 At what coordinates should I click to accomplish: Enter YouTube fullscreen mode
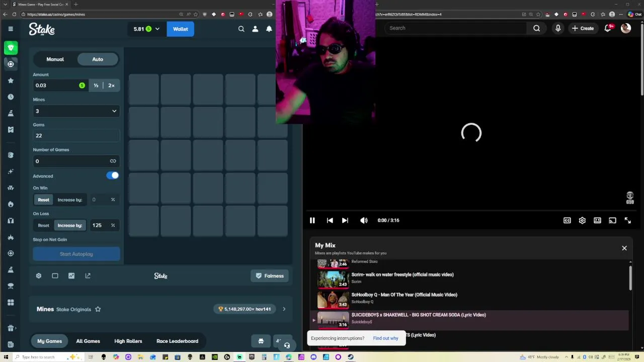point(627,220)
